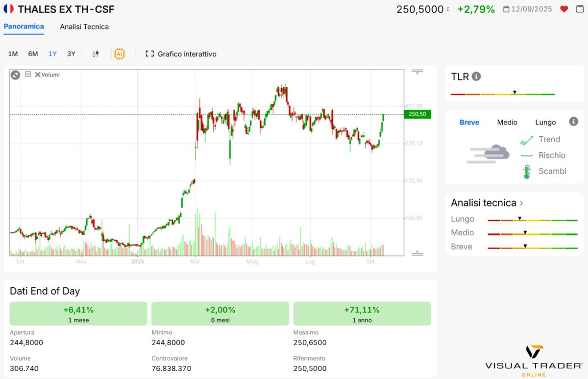
Task: Click the Medio technical analysis gauge
Action: coord(533,233)
